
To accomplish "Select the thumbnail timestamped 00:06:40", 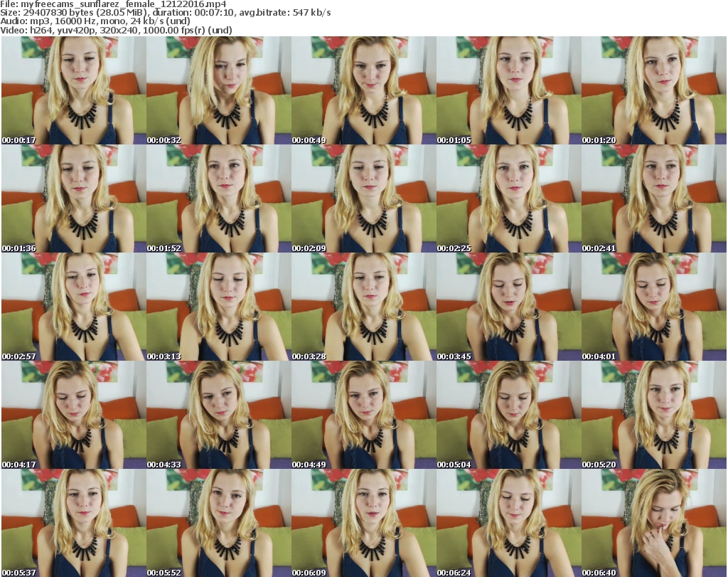I will (x=654, y=523).
